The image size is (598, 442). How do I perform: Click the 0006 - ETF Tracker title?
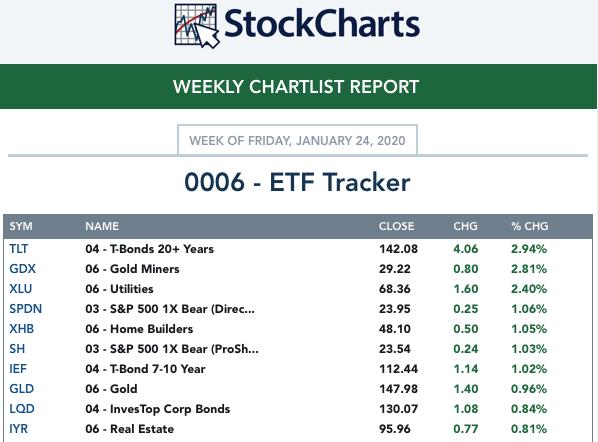pos(297,182)
